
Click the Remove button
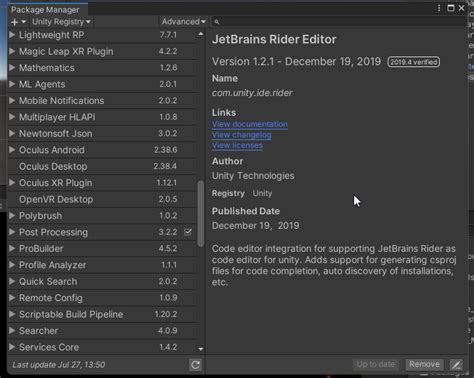coord(424,364)
